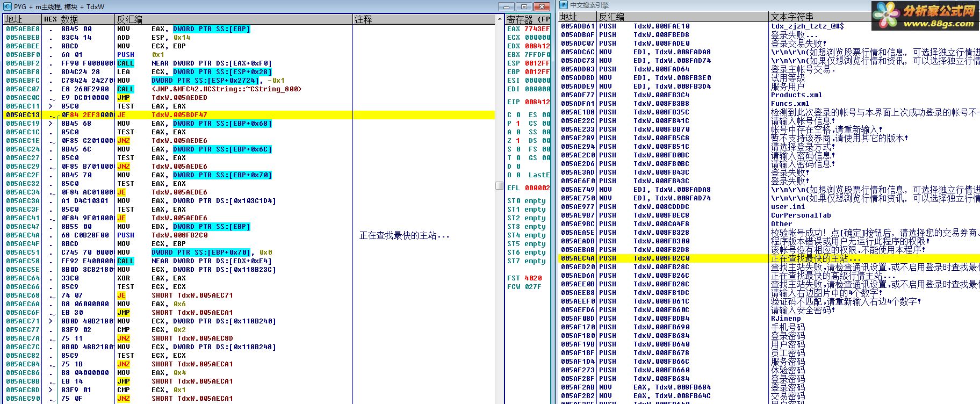Select search row 005AE233 帐号中存在空格
Image resolution: width=980 pixels, height=404 pixels.
[x=769, y=129]
